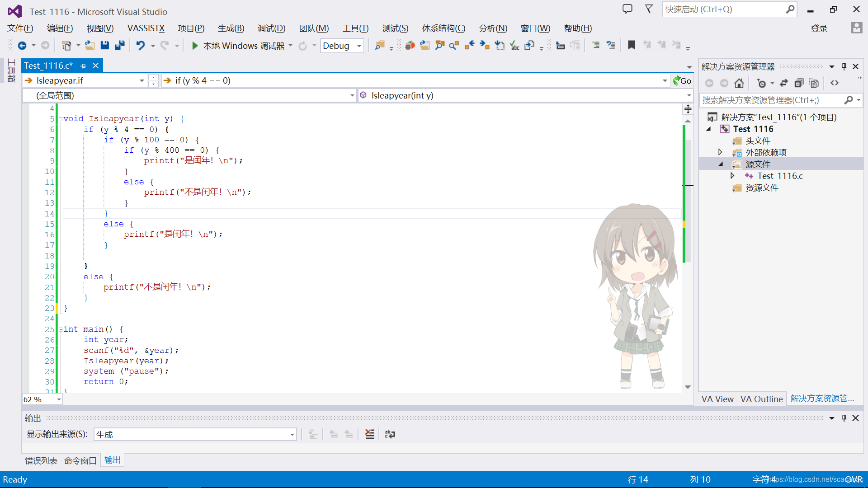Open the global scope dropdown

pos(352,95)
